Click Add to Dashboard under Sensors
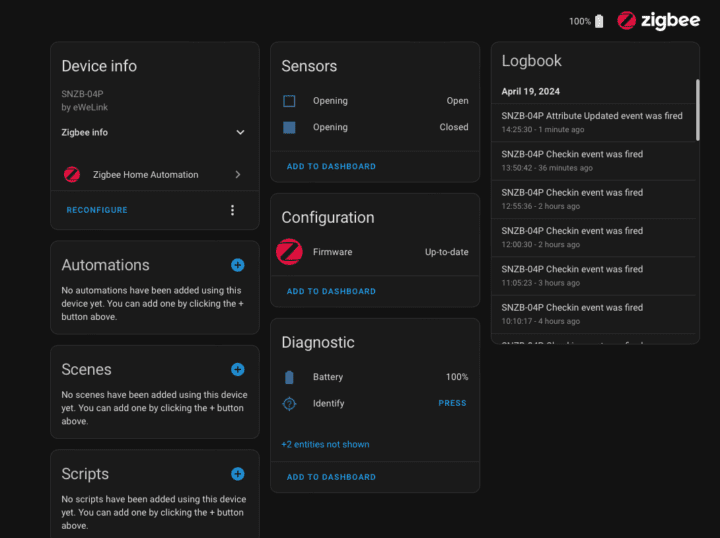Screen dimensions: 720x538 coord(331,166)
